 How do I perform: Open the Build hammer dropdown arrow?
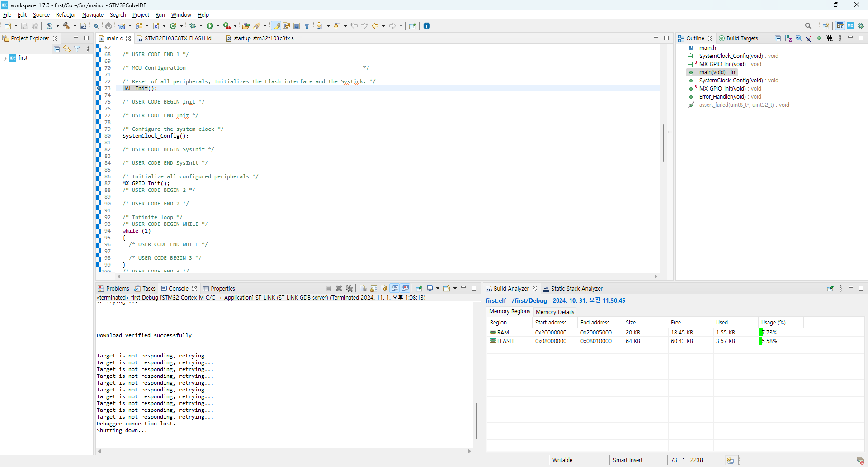coord(75,26)
